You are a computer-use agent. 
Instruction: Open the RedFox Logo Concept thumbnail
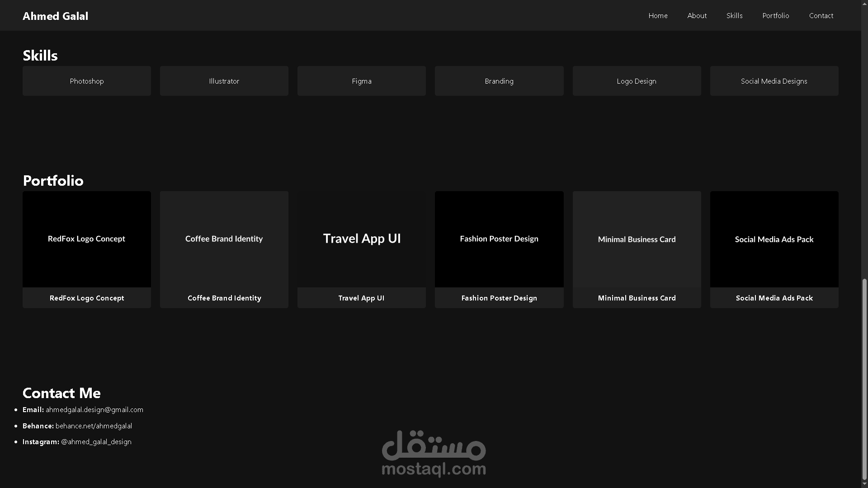pos(87,239)
